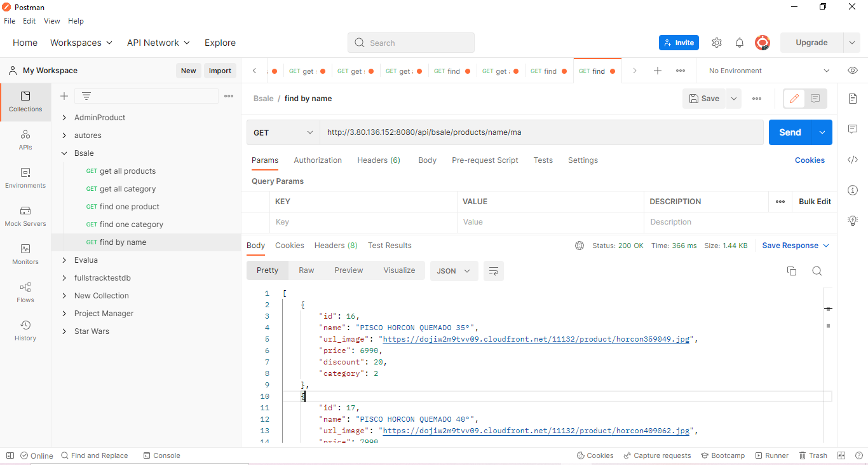868x465 pixels.
Task: Switch to the Authorization tab
Action: pyautogui.click(x=318, y=160)
